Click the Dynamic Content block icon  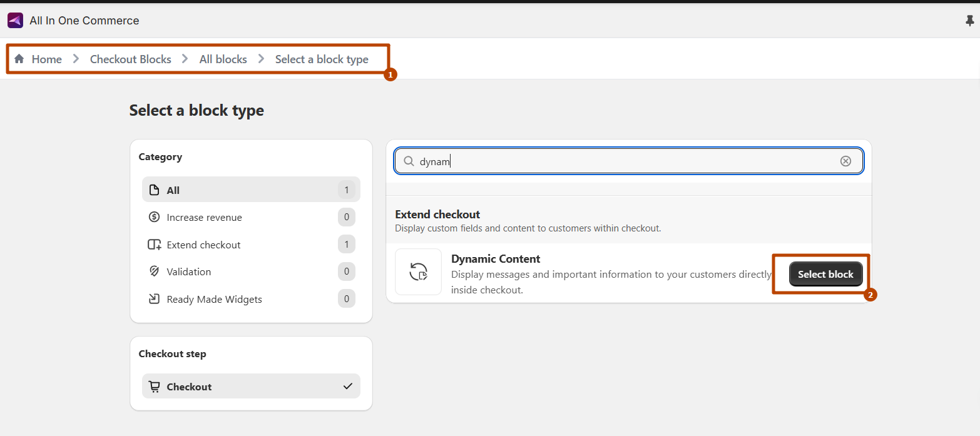418,272
